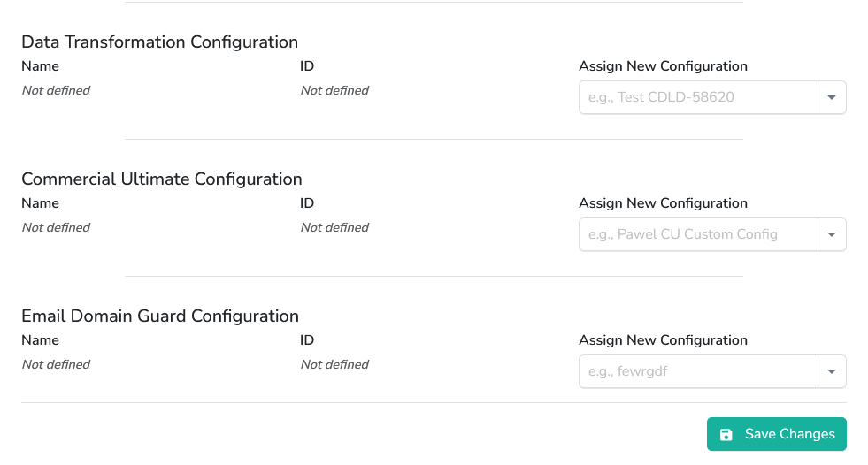Image resolution: width=868 pixels, height=465 pixels.
Task: Click the Commercial Ultimate 'Assign New Configuration' label
Action: (663, 203)
